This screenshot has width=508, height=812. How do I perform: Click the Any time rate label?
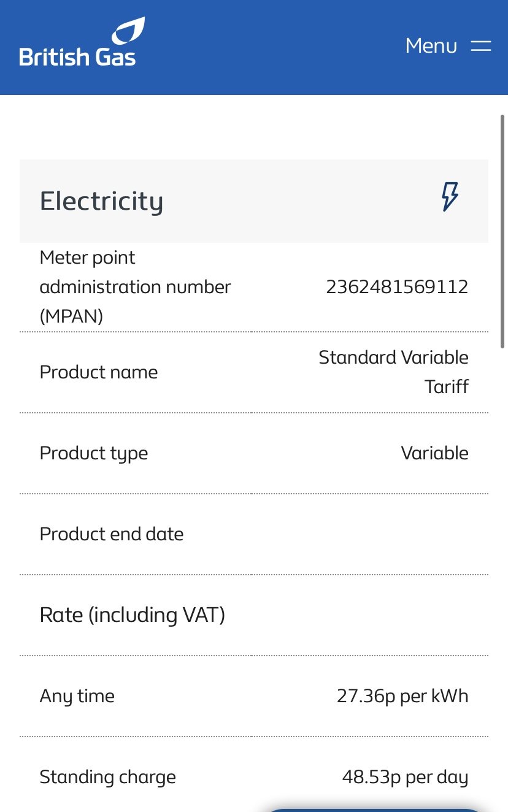tap(77, 696)
